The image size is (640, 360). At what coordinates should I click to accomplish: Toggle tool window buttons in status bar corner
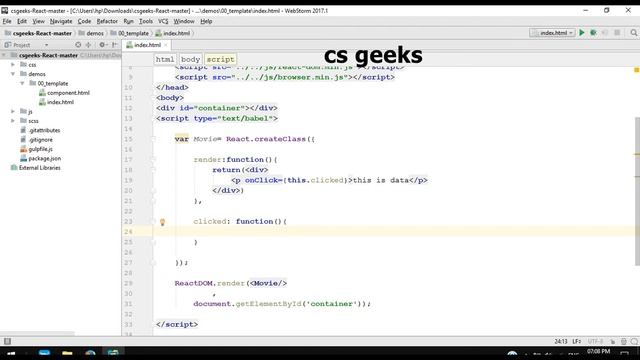(x=7, y=341)
